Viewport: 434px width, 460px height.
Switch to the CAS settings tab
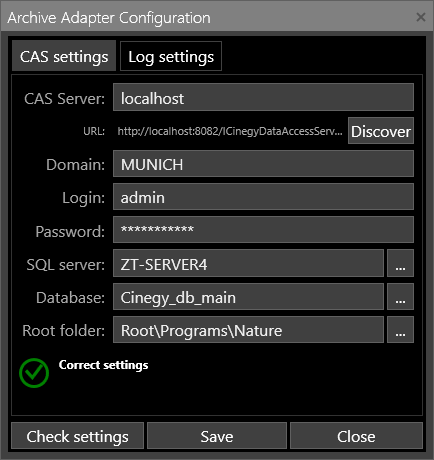click(x=64, y=56)
